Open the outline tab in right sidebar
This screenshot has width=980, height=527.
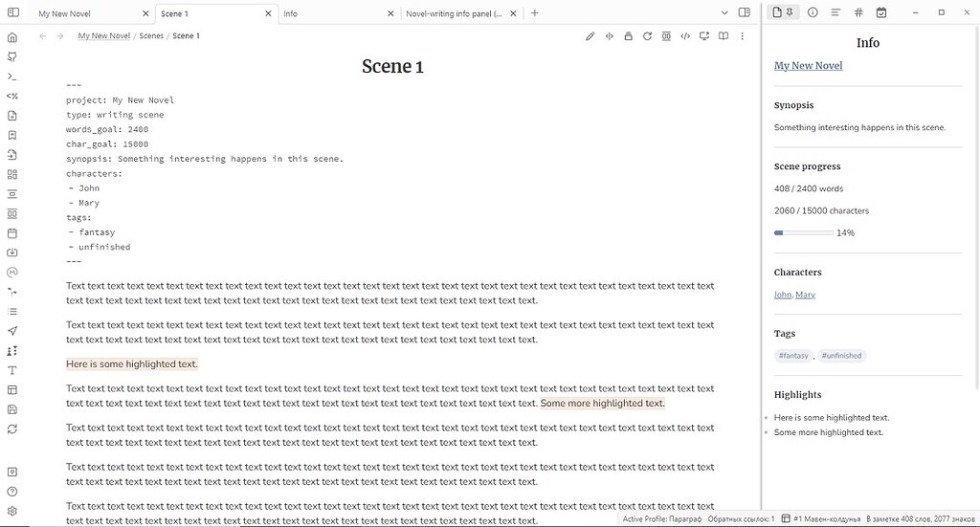[835, 12]
